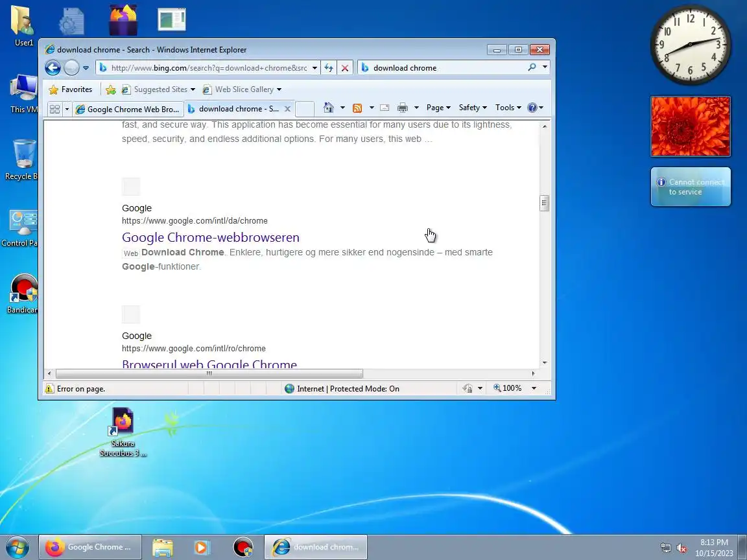Add to Favorites bar star icon

pos(110,89)
